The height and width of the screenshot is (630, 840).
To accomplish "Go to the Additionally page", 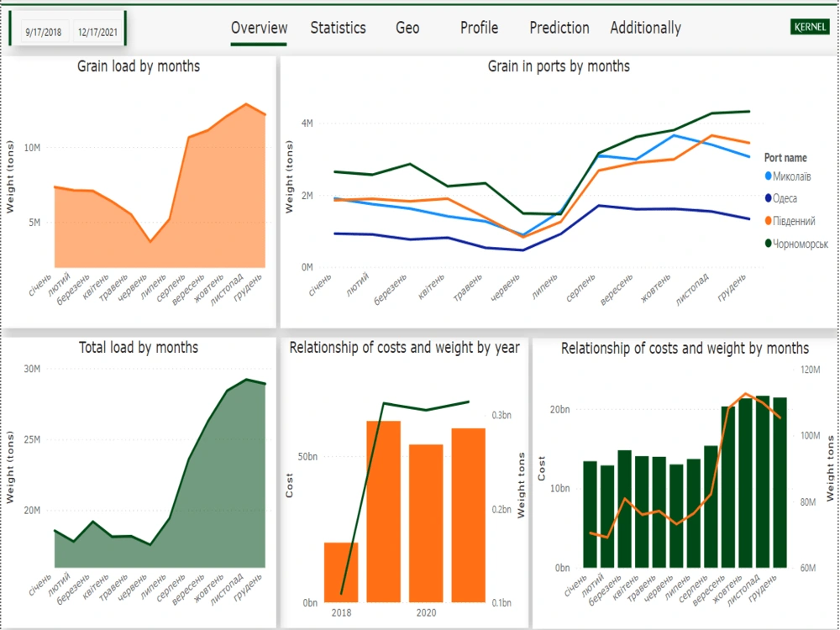I will click(645, 28).
